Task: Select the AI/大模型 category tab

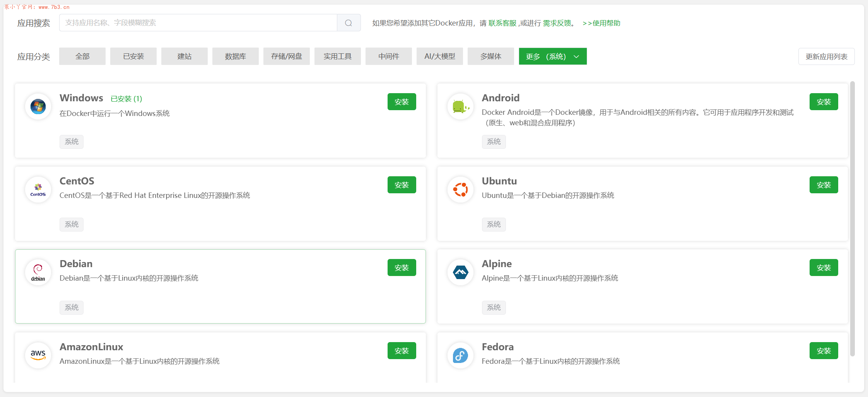Action: coord(440,56)
